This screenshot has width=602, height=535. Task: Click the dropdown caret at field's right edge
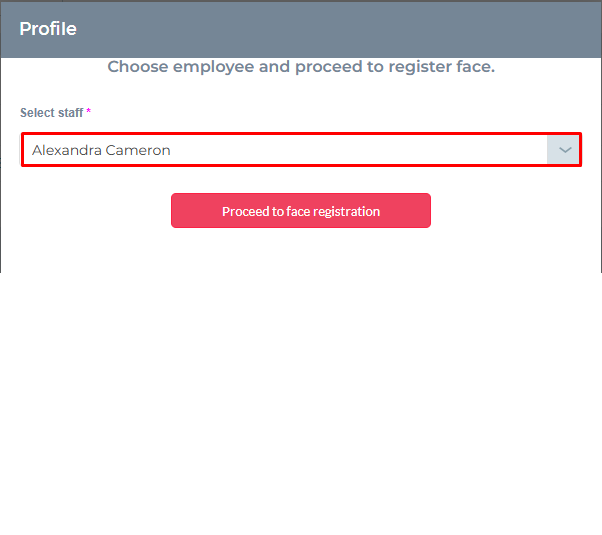tap(565, 150)
